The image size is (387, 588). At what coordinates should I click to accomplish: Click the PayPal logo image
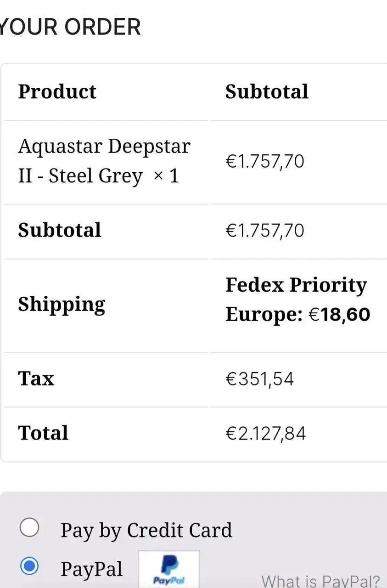point(169,569)
